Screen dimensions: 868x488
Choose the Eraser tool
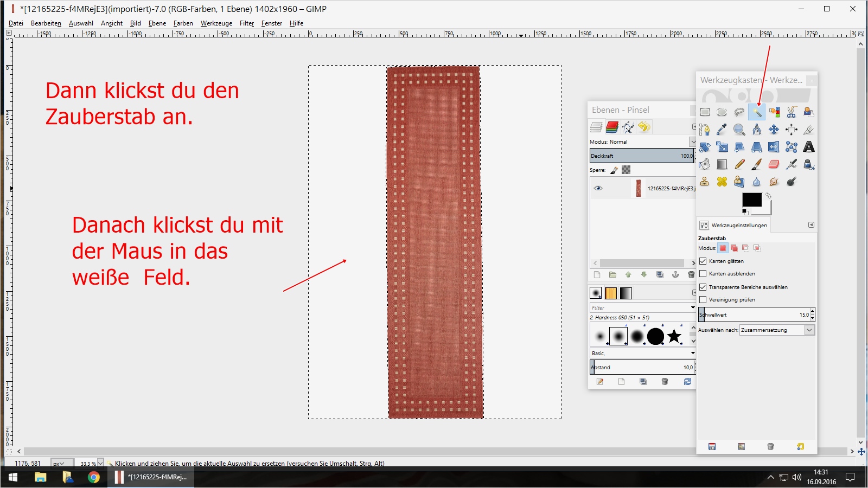coord(774,164)
